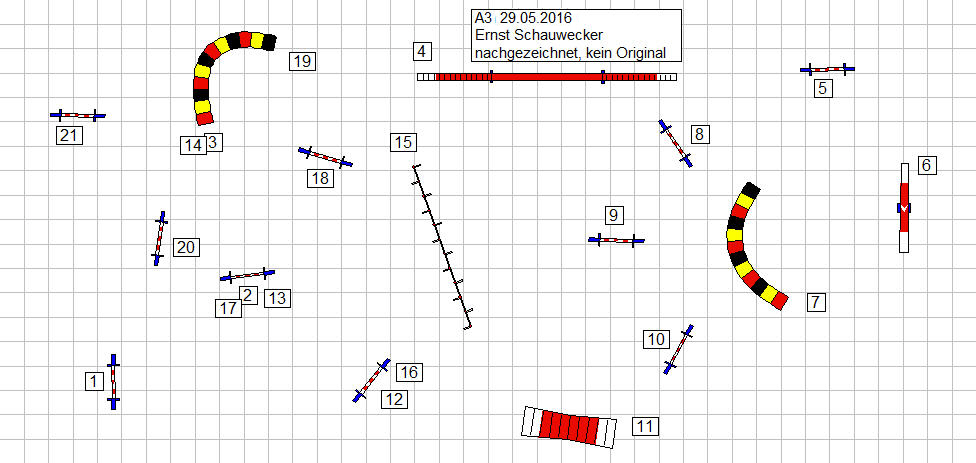
Task: Select the jump obstacle numbered 1
Action: [113, 382]
